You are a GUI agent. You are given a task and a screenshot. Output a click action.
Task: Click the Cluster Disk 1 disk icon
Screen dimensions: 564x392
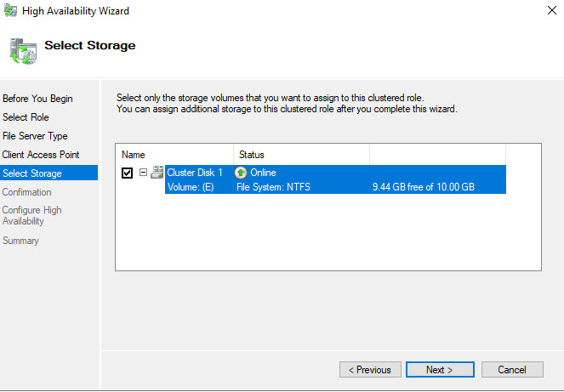click(157, 173)
